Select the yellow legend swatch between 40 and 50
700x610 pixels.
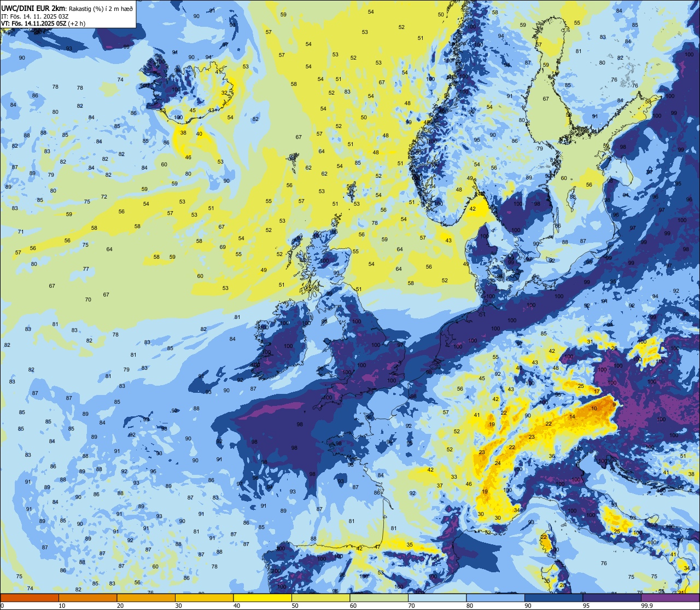(262, 597)
